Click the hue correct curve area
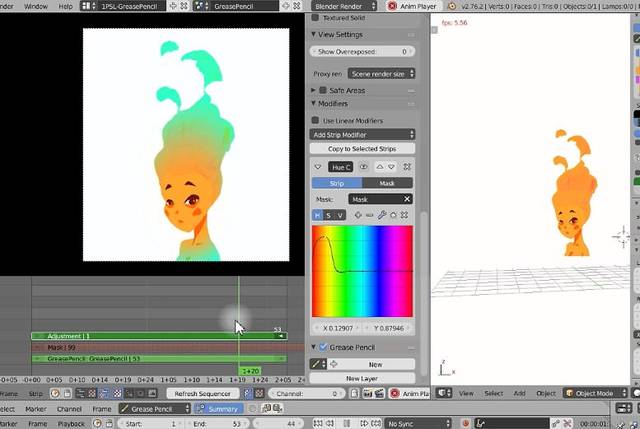 point(362,271)
